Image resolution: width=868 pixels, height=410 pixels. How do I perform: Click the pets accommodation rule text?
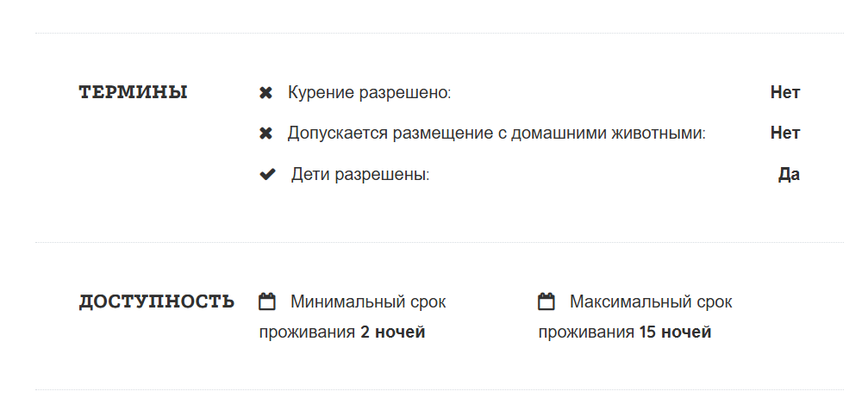tap(496, 134)
